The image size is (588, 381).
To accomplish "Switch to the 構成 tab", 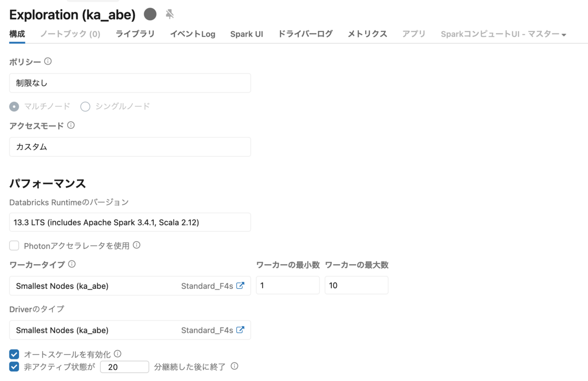I will tap(17, 34).
